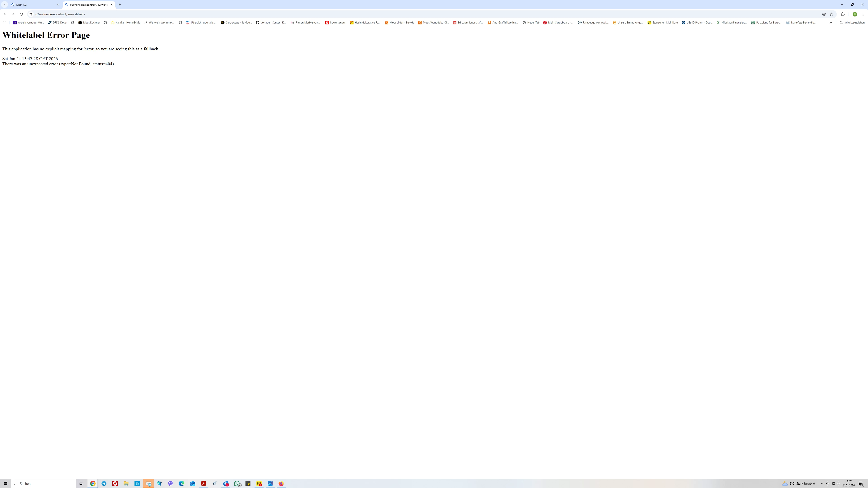Open the Apps grid in bookmarks bar
Screen dimensions: 868x488
coord(4,23)
